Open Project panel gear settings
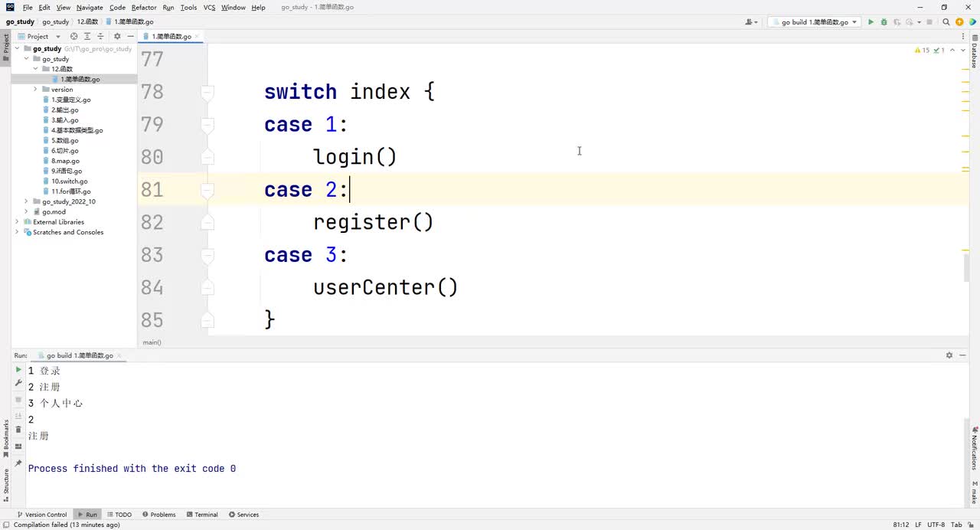Viewport: 980px width, 530px height. [x=117, y=36]
